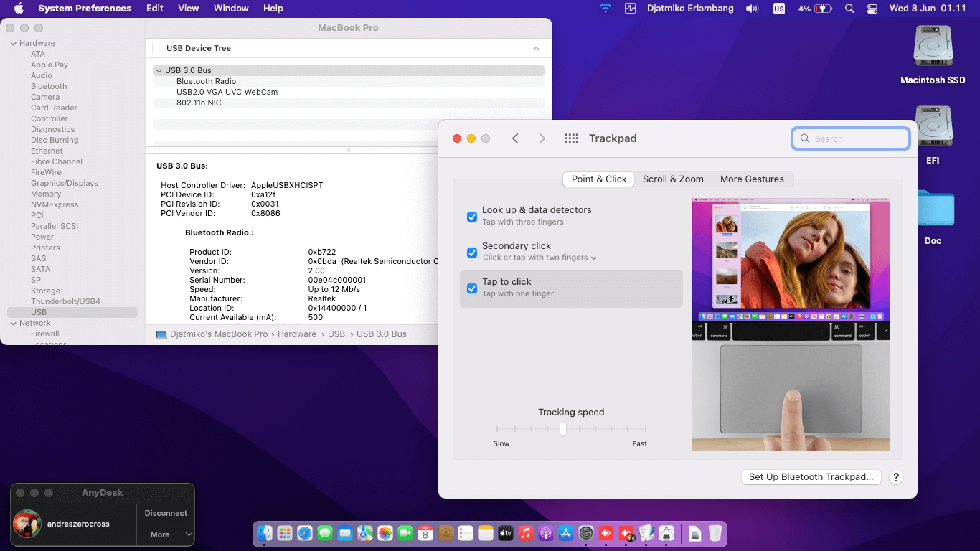Image resolution: width=980 pixels, height=551 pixels.
Task: Collapse the USB Device Tree header chevron
Action: pyautogui.click(x=536, y=48)
